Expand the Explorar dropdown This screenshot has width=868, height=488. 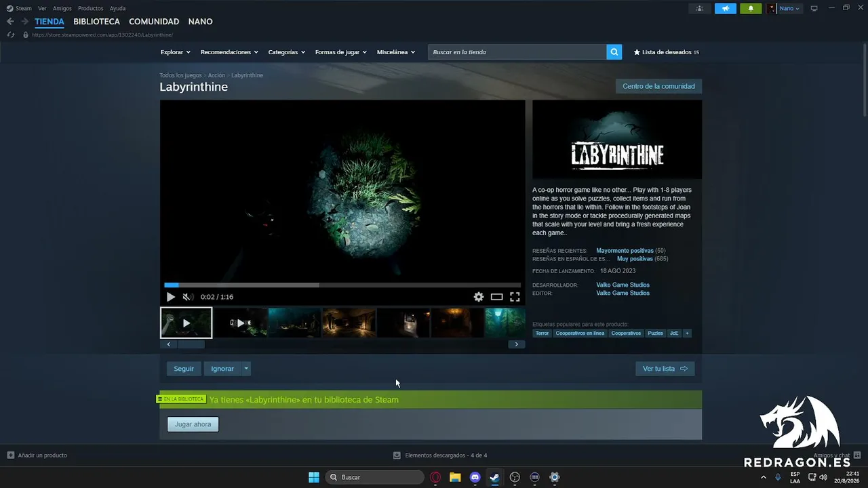(x=176, y=52)
